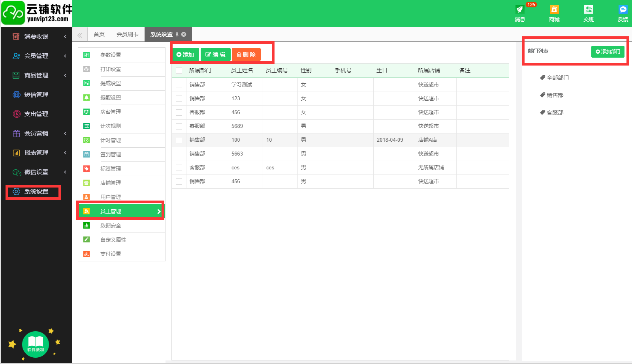This screenshot has width=632, height=364.
Task: Click the 标签管理 tag icon
Action: pos(87,169)
